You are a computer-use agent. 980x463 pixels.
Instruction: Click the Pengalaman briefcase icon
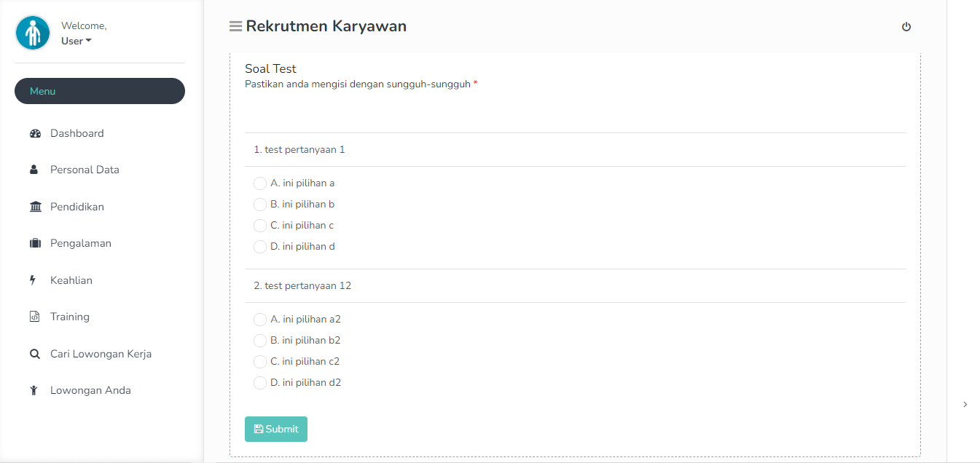click(35, 244)
